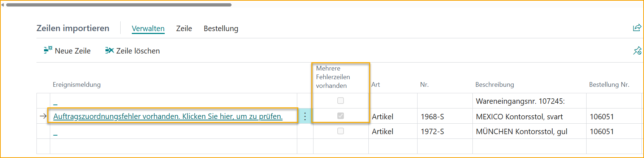
Task: Open the Verwalten tab
Action: tap(148, 29)
